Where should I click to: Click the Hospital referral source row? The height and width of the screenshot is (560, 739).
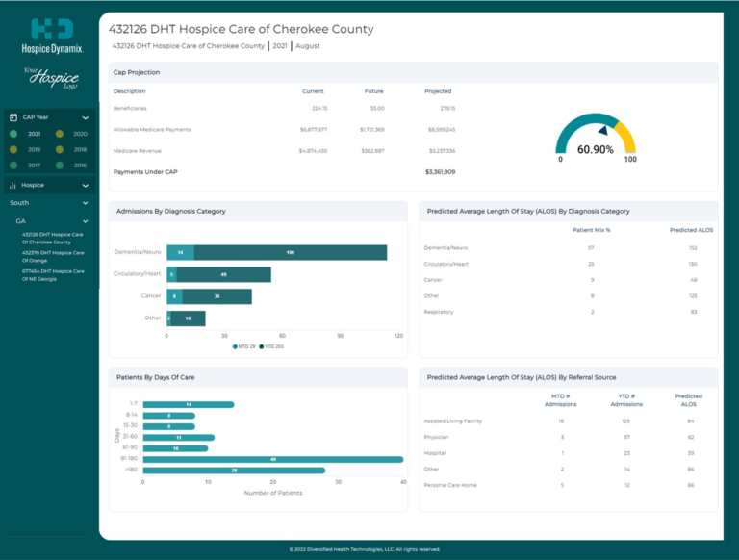(x=568, y=453)
